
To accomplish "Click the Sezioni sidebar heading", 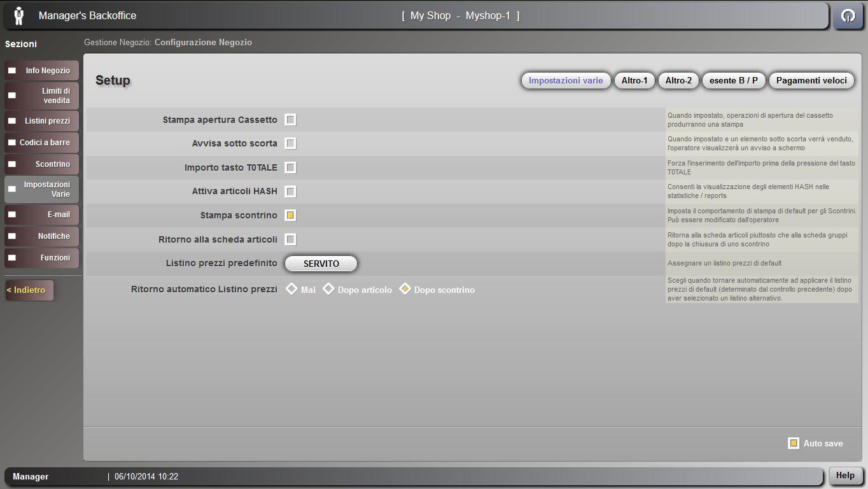I will coord(21,44).
